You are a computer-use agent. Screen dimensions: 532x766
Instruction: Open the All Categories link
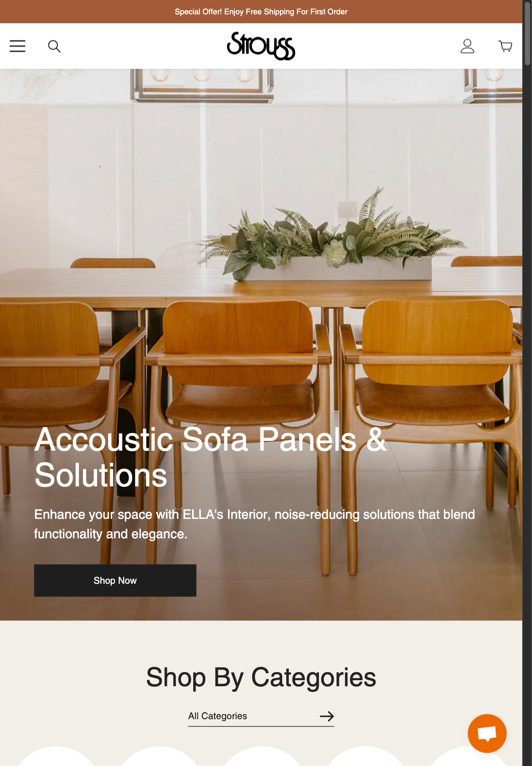pos(218,716)
